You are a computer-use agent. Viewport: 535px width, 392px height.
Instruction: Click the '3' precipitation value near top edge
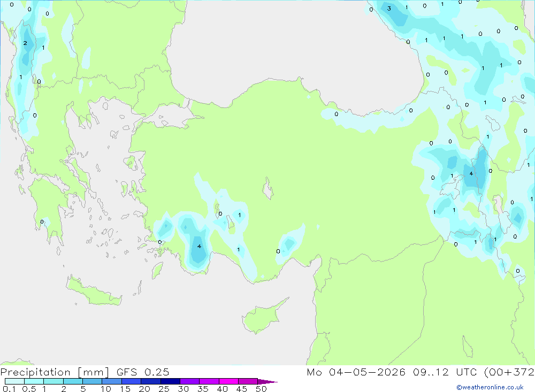click(389, 9)
